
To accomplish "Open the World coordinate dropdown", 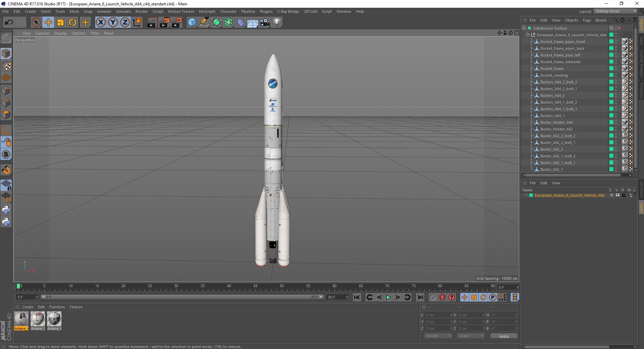I will coord(438,336).
